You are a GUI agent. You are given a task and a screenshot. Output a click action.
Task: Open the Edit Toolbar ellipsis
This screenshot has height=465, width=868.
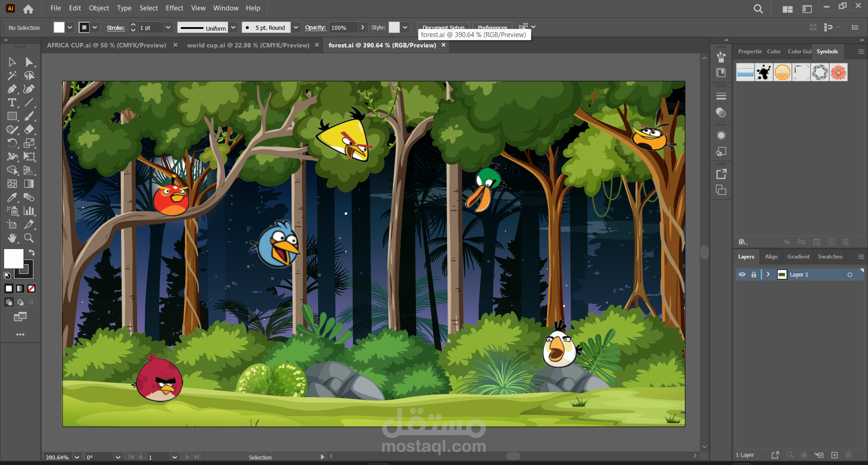coord(20,335)
